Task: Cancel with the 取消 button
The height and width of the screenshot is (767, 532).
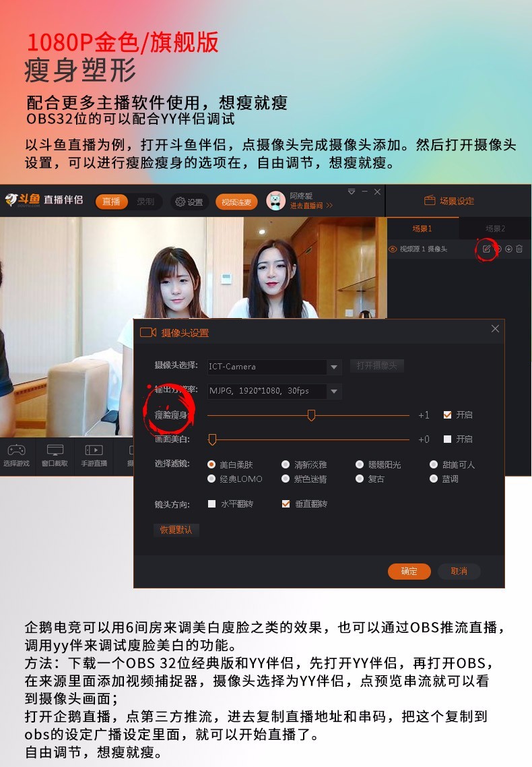Action: (x=459, y=571)
